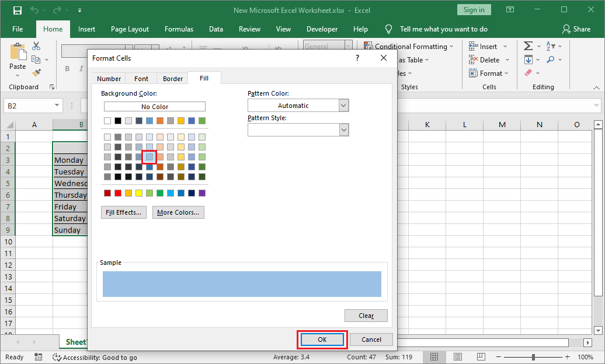
Task: Open the More Colors dialog
Action: [178, 212]
